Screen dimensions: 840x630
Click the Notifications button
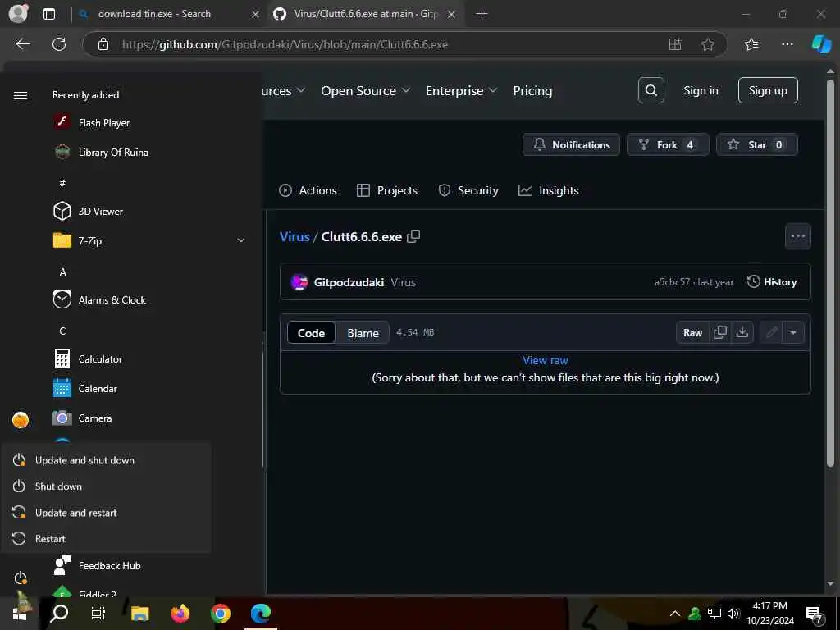tap(571, 144)
